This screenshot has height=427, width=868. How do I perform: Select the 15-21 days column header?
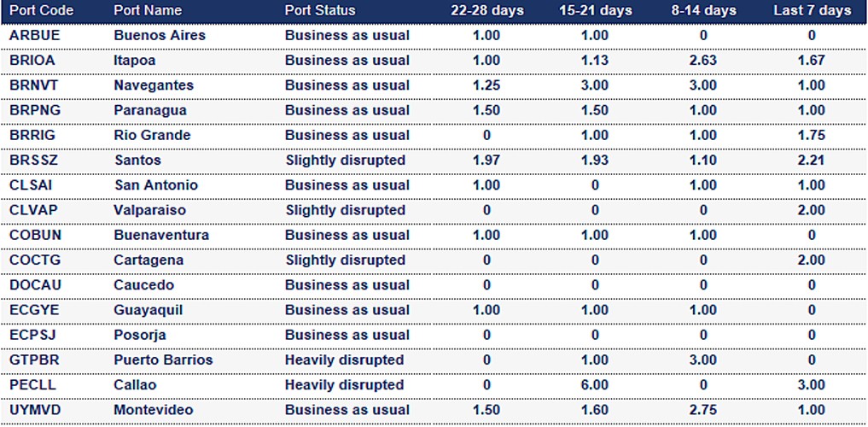[x=595, y=10]
